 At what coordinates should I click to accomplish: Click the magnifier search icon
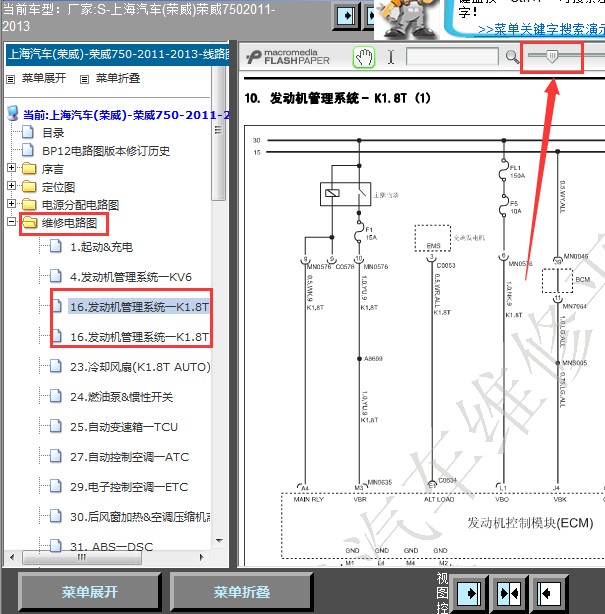tap(512, 57)
